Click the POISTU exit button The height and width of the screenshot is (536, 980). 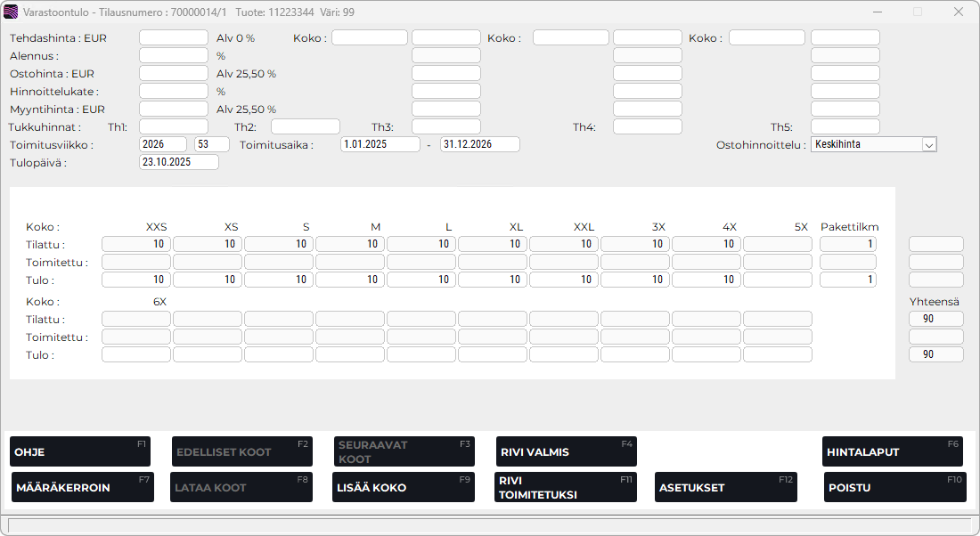click(x=893, y=487)
